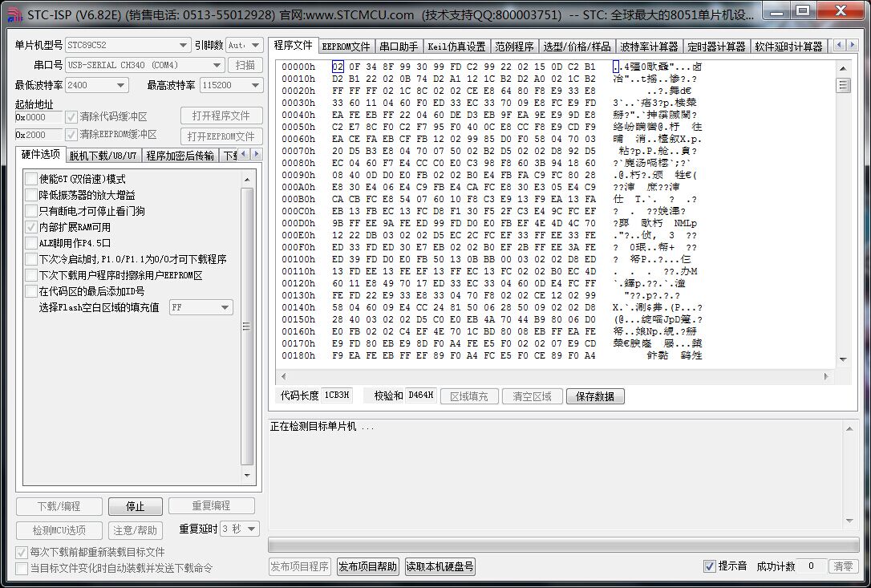Image resolution: width=871 pixels, height=588 pixels.
Task: Switch to the 串口助手 tab
Action: (399, 47)
